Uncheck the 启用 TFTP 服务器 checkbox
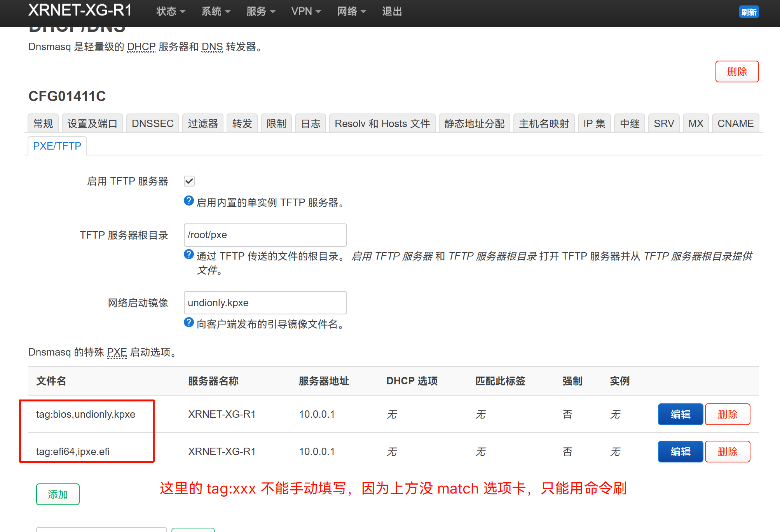The height and width of the screenshot is (532, 780). (x=189, y=181)
